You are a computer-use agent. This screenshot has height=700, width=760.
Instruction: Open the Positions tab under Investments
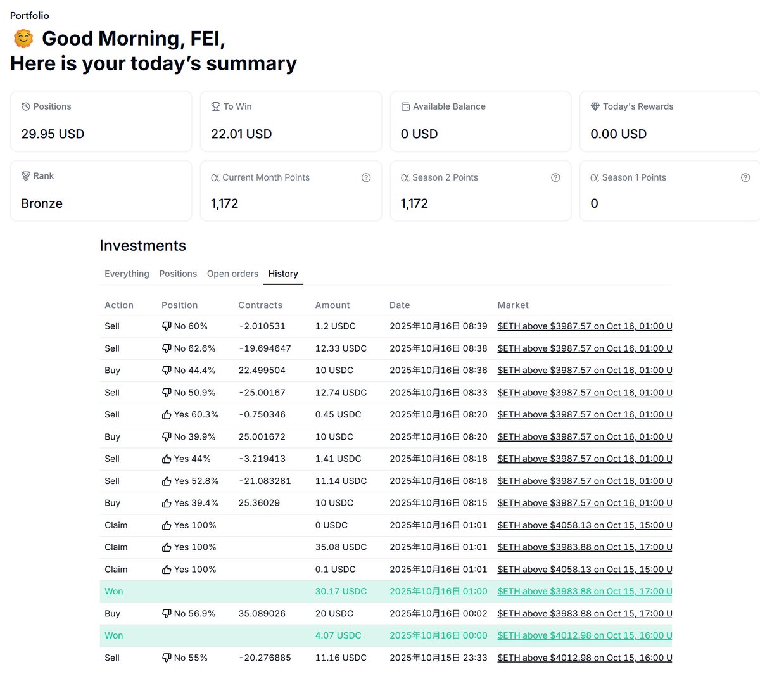point(178,274)
